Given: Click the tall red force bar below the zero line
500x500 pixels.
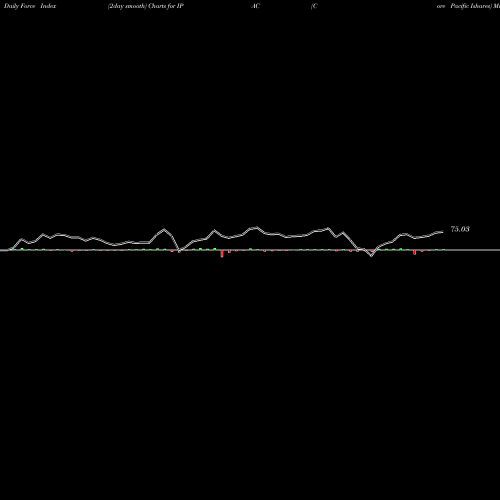Looking at the screenshot, I should (x=222, y=254).
